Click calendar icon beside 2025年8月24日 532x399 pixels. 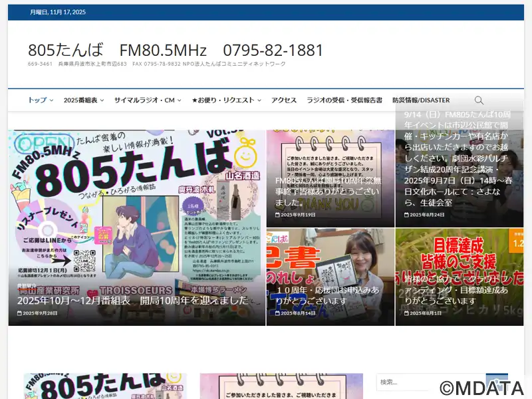click(x=406, y=215)
